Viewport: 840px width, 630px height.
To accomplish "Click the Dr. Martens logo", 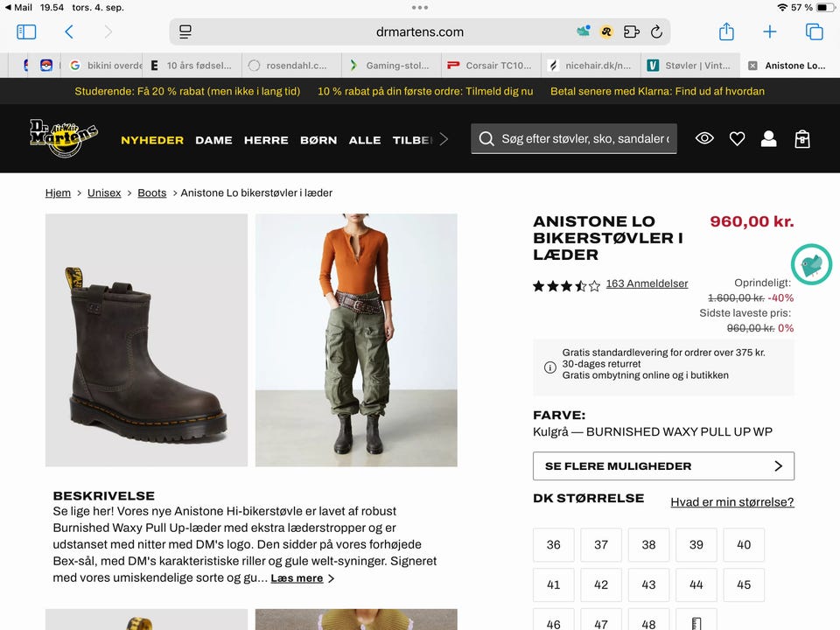I will coord(66,138).
